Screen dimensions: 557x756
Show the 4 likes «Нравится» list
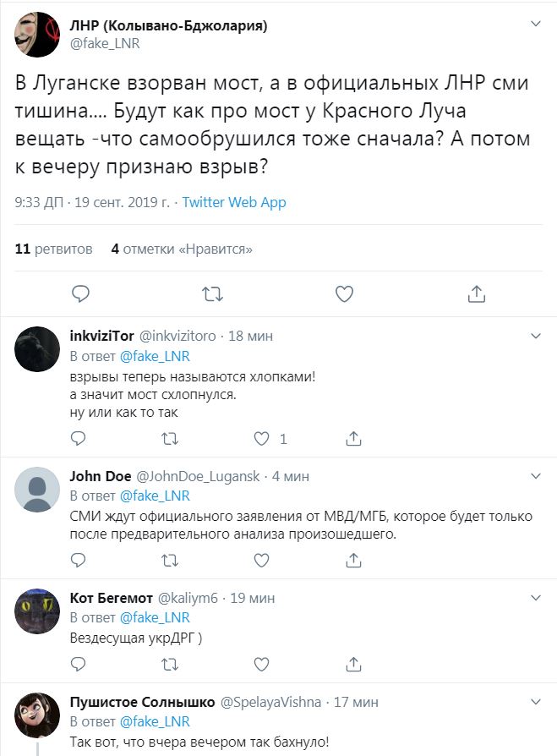(x=182, y=249)
